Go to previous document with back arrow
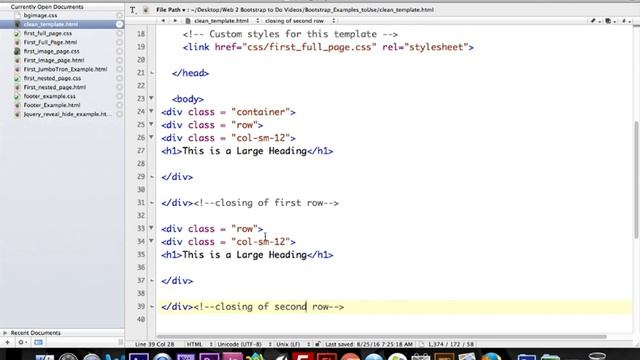640x360 pixels. click(163, 20)
